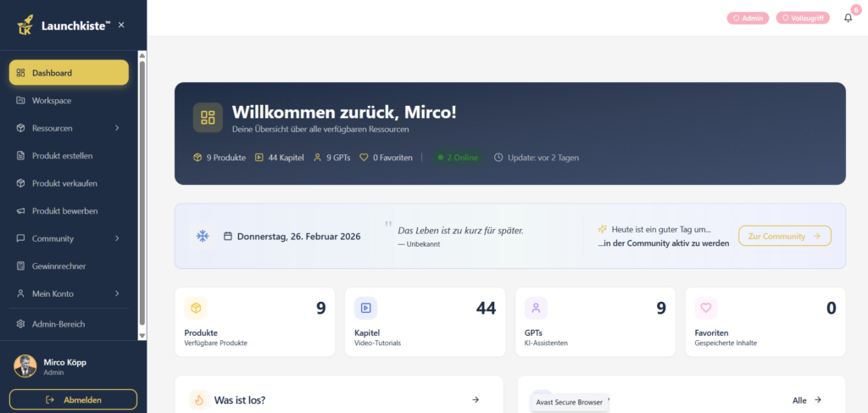The height and width of the screenshot is (413, 868).
Task: Click the Gewinnrechner calculator icon
Action: pyautogui.click(x=20, y=266)
